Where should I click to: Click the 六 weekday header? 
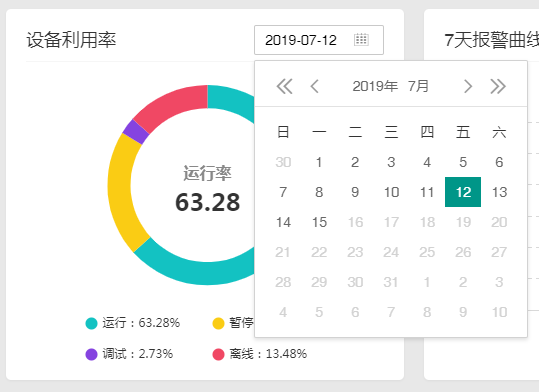point(499,132)
